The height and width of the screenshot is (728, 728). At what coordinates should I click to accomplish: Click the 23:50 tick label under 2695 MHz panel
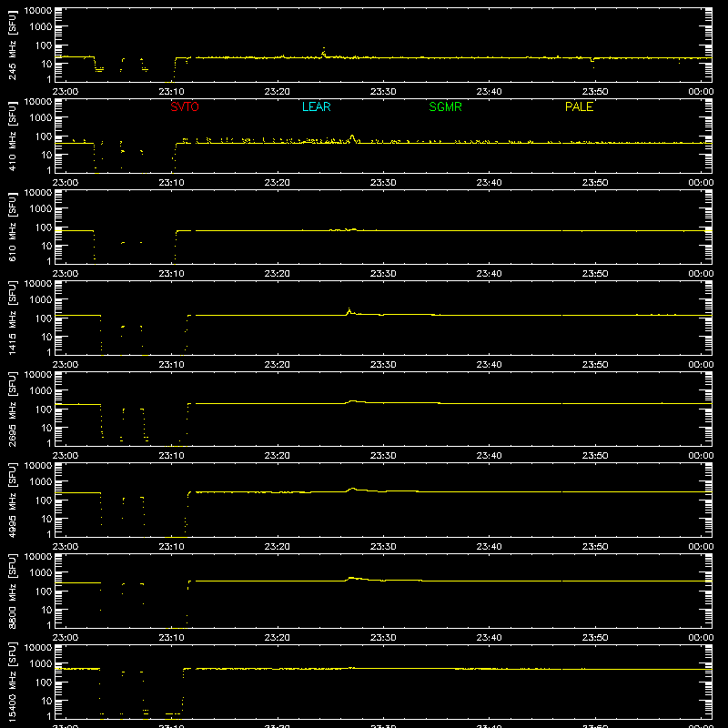pyautogui.click(x=595, y=456)
